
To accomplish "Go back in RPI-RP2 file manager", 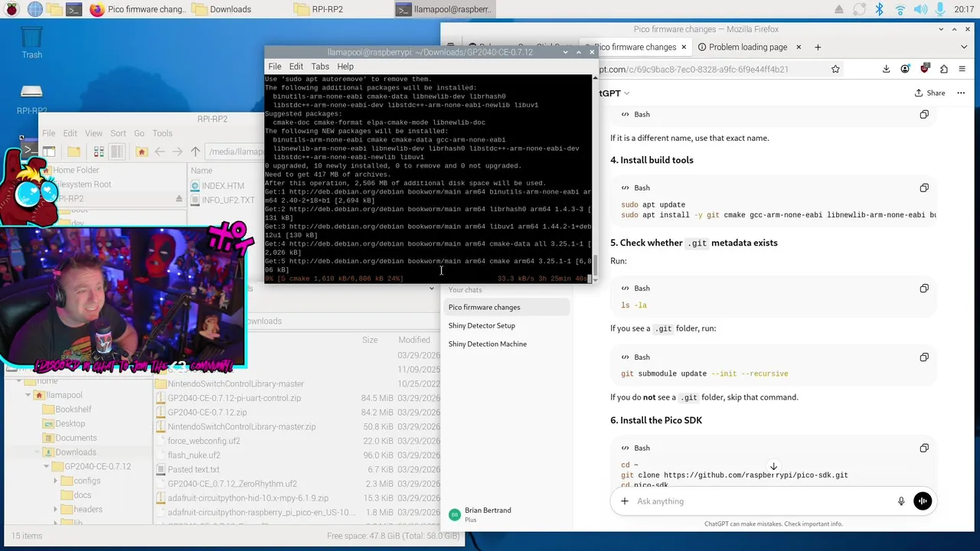I will click(x=160, y=152).
